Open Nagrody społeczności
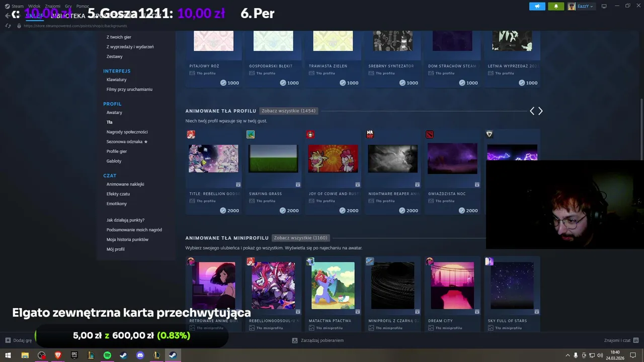The height and width of the screenshot is (362, 644). tap(127, 132)
